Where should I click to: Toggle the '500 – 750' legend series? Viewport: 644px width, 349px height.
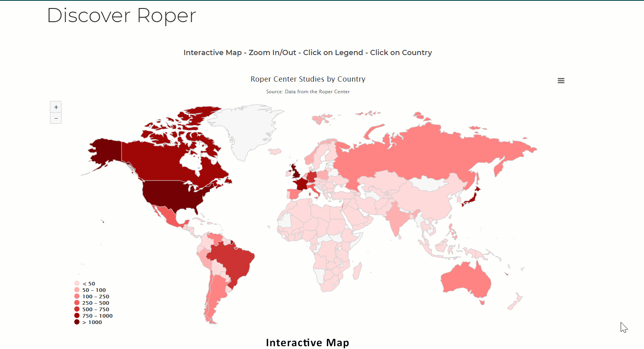tap(92, 309)
